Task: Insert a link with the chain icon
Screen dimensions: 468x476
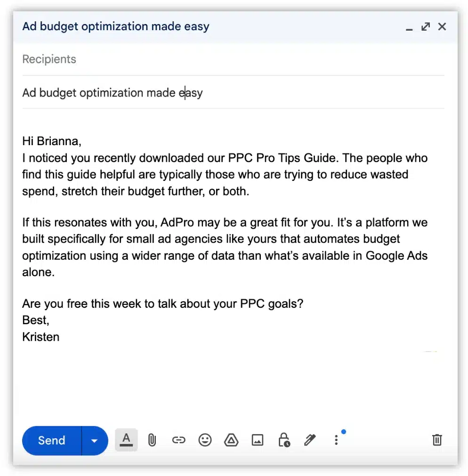Action: 178,440
